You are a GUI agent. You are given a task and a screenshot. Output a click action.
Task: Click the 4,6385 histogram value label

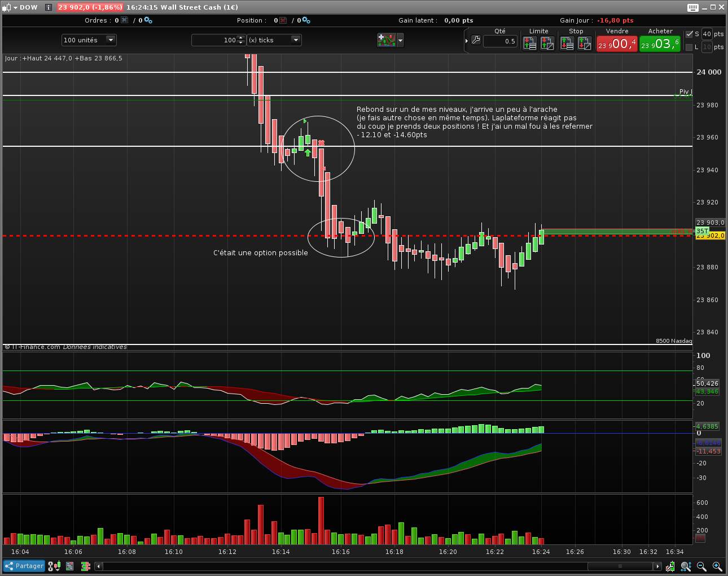[x=707, y=426]
